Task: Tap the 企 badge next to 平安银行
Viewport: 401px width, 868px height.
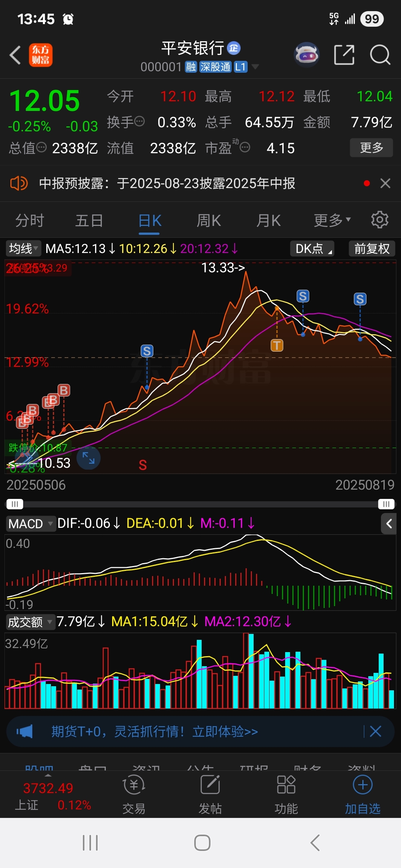Action: pos(234,48)
